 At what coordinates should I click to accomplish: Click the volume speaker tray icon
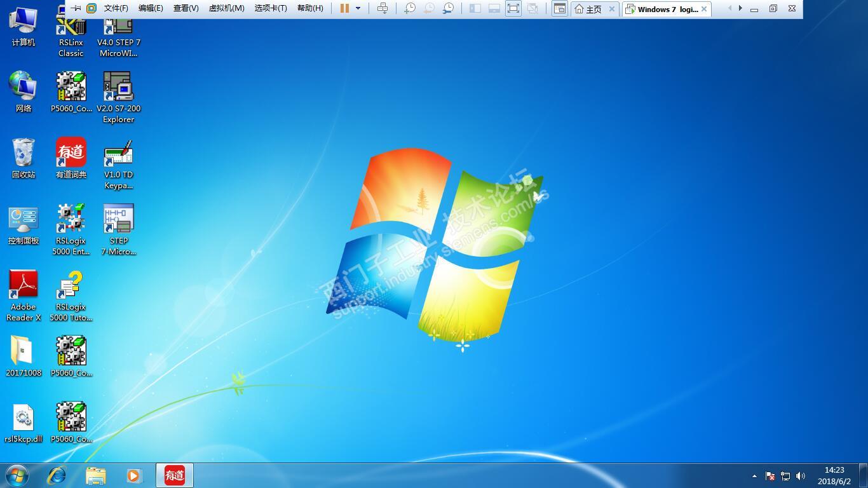tap(801, 476)
